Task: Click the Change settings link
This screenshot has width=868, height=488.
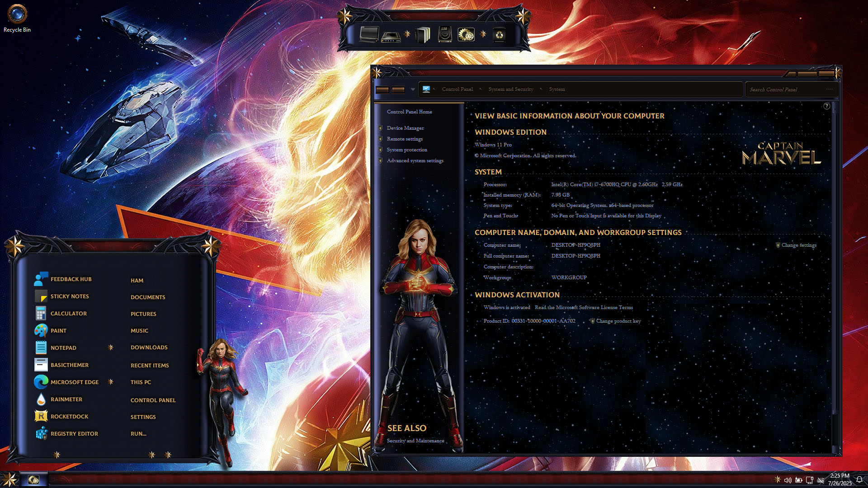Action: (798, 245)
